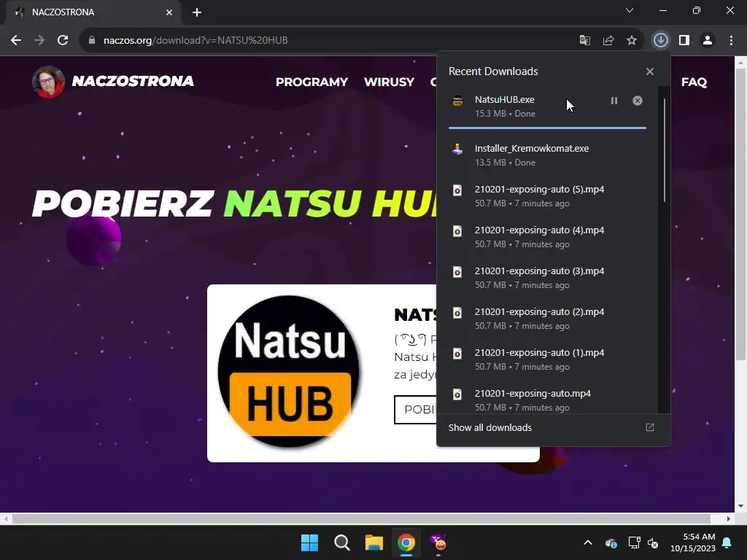Click the Chrome taskbar icon
Image resolution: width=747 pixels, height=560 pixels.
tap(406, 542)
